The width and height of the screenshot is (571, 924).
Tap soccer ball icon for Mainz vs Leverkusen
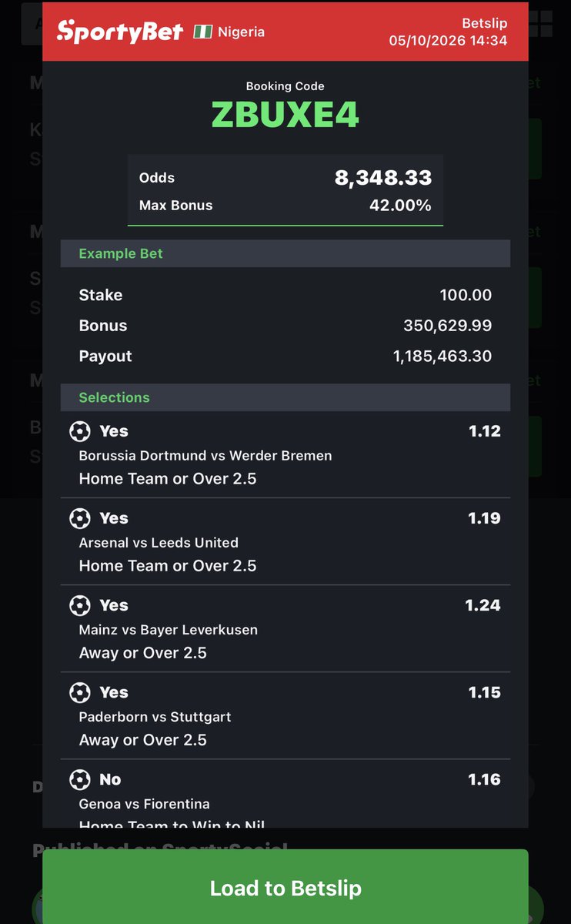point(80,605)
